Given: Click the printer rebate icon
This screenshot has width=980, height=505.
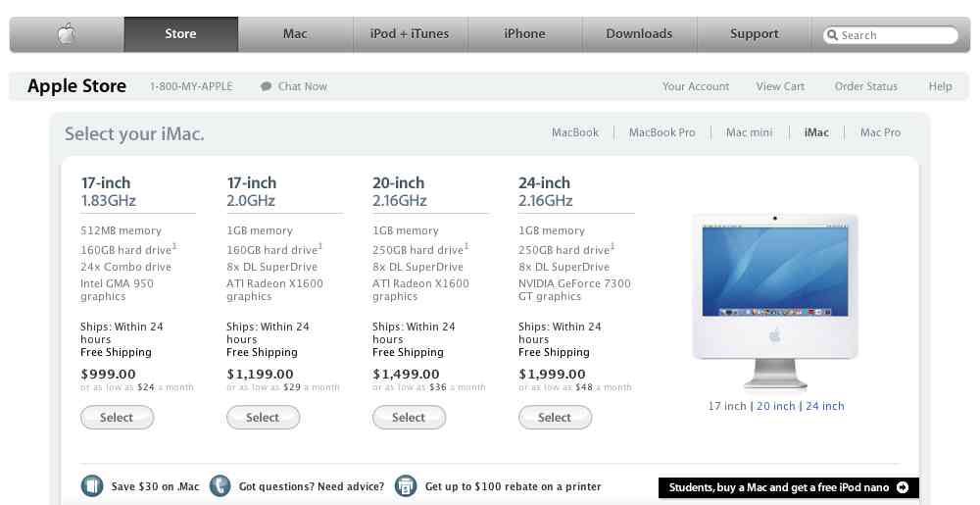Looking at the screenshot, I should [406, 486].
